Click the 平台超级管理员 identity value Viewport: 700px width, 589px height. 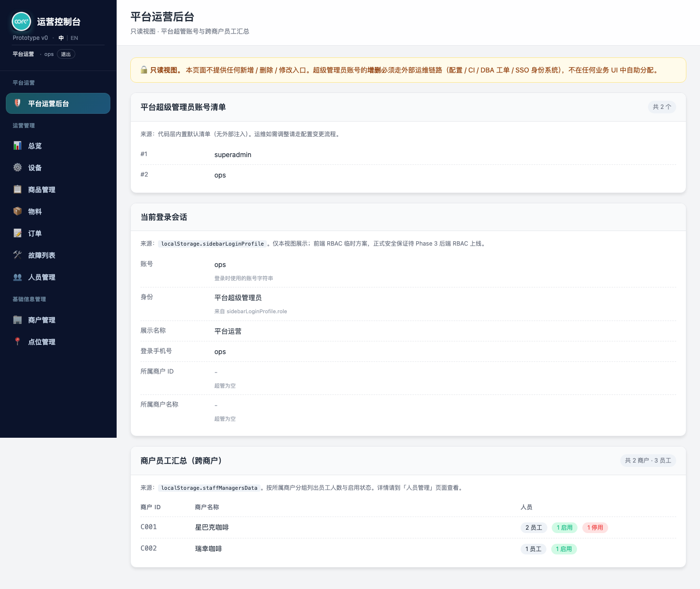[238, 298]
